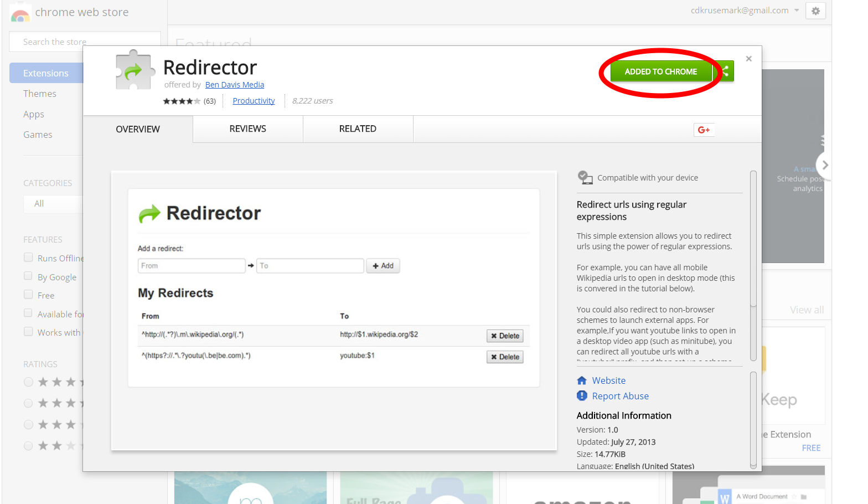Click the green arrow in Redirector screenshot

click(x=149, y=214)
